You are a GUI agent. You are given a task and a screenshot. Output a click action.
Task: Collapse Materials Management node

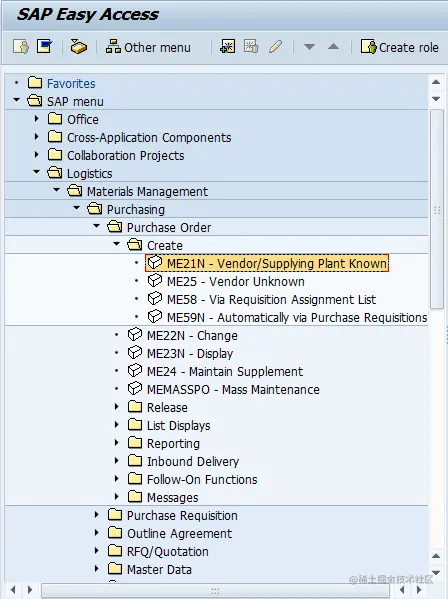click(x=57, y=190)
